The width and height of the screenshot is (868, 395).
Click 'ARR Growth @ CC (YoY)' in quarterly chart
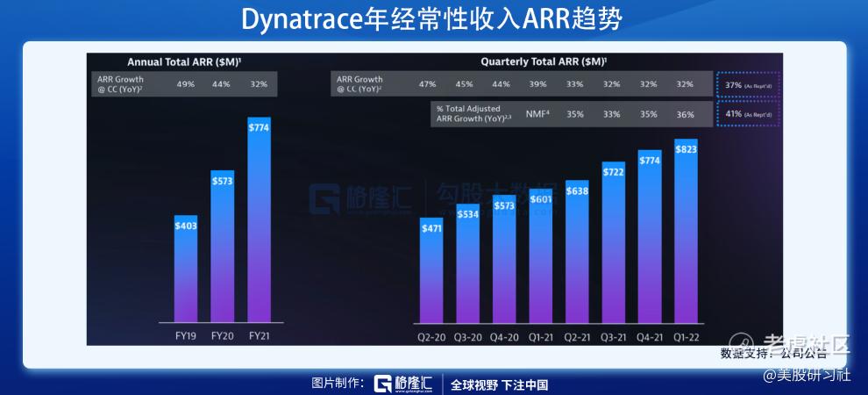pyautogui.click(x=359, y=83)
